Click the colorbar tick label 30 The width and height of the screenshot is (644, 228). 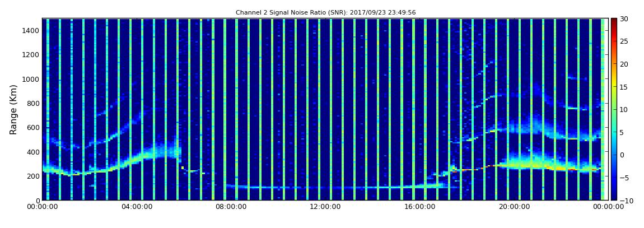point(624,19)
